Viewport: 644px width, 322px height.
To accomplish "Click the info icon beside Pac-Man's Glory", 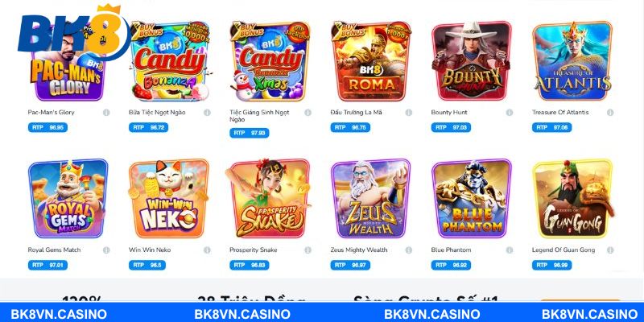I will pyautogui.click(x=106, y=113).
